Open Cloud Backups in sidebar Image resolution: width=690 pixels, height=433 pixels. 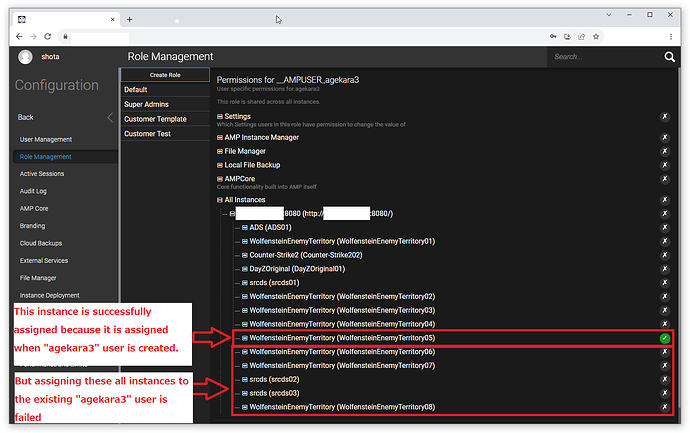pyautogui.click(x=40, y=243)
